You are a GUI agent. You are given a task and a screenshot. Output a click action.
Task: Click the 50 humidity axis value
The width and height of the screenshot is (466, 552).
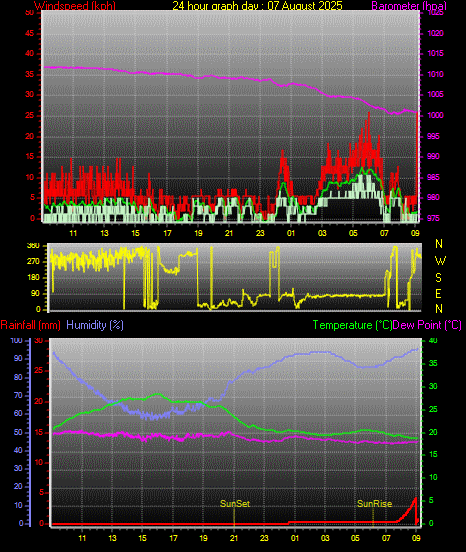18,432
